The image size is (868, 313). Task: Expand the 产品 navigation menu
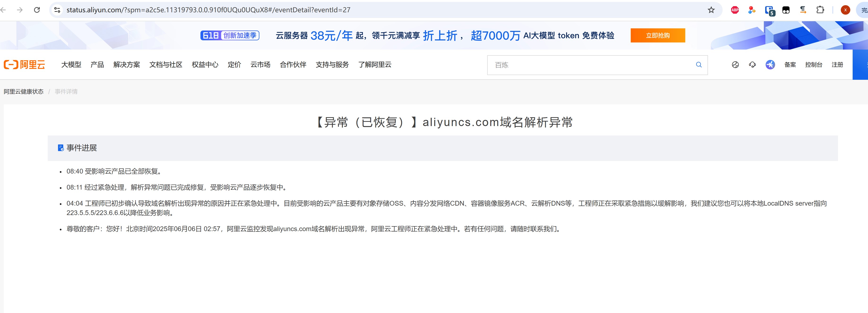(x=97, y=65)
